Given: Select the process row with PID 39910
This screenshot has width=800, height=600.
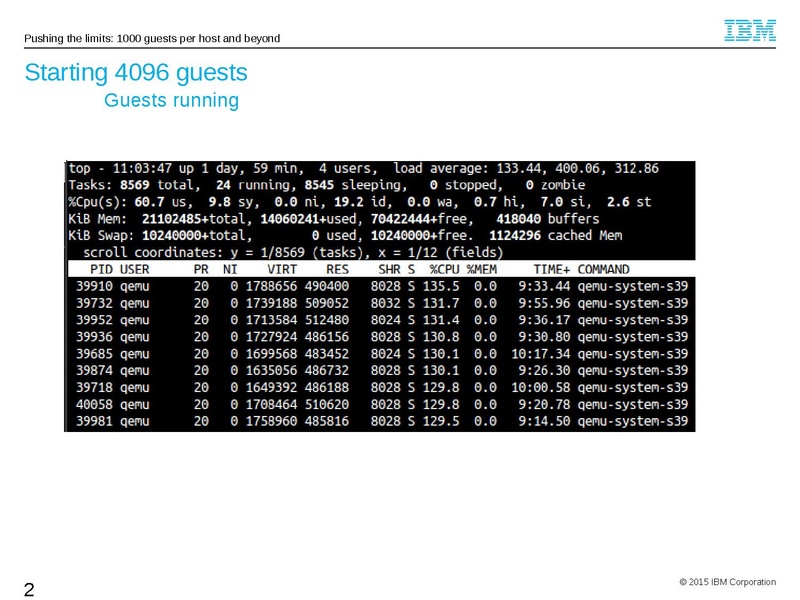Looking at the screenshot, I should (x=379, y=286).
